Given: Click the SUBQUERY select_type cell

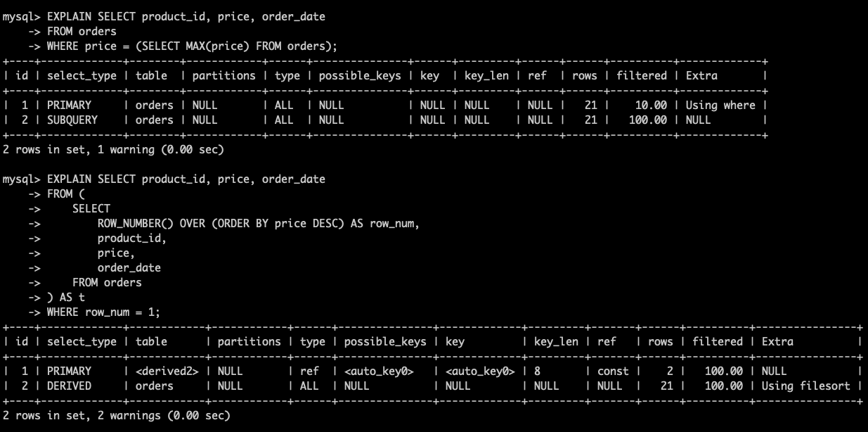Looking at the screenshot, I should (72, 120).
